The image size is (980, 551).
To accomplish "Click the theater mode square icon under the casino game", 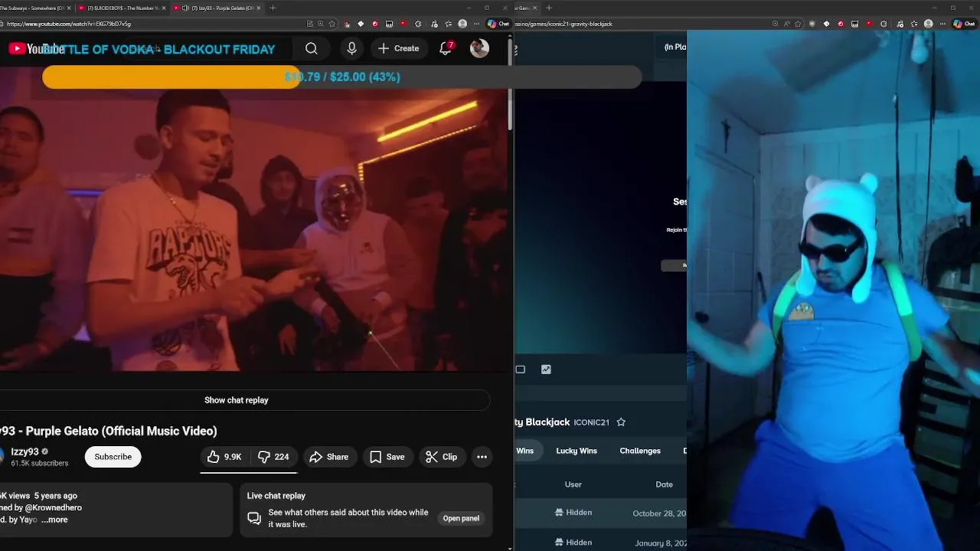I will pos(521,370).
